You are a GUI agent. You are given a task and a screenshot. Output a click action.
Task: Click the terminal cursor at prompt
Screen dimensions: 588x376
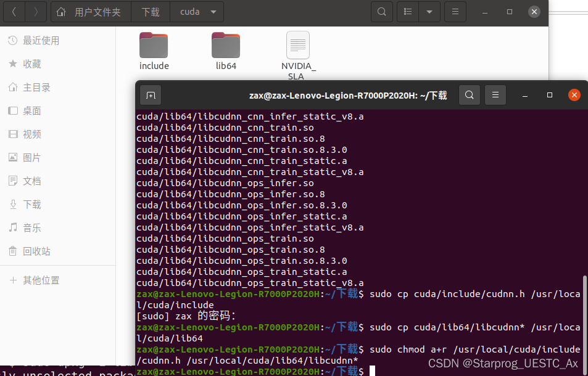[373, 371]
